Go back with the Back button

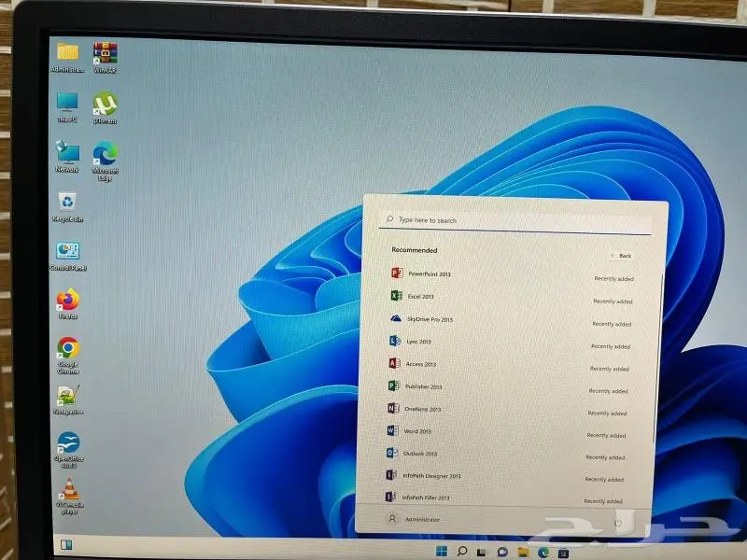click(x=621, y=256)
